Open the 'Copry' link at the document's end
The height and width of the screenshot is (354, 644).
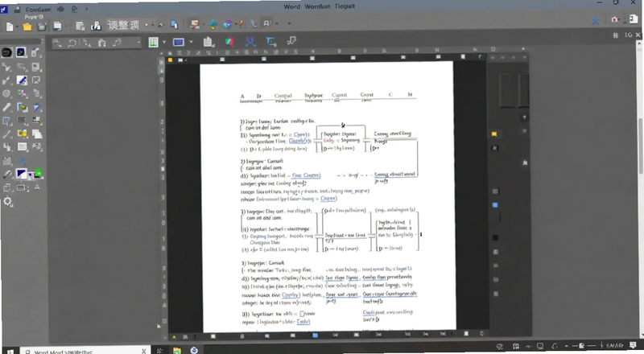[303, 322]
